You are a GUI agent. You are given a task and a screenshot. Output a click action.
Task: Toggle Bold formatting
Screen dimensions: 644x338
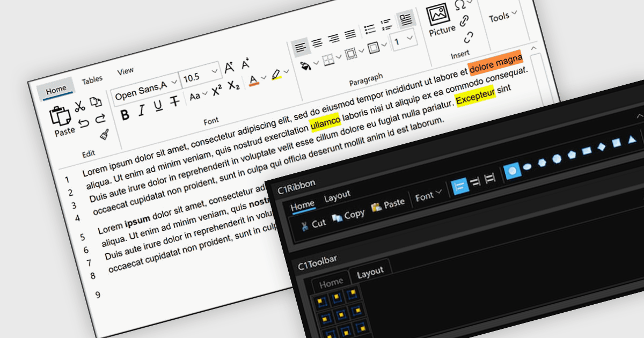[125, 114]
